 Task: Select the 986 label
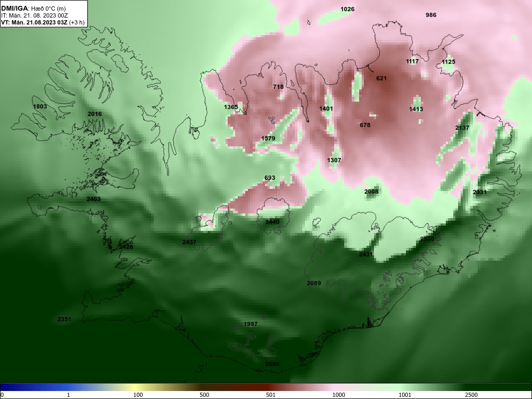[431, 15]
